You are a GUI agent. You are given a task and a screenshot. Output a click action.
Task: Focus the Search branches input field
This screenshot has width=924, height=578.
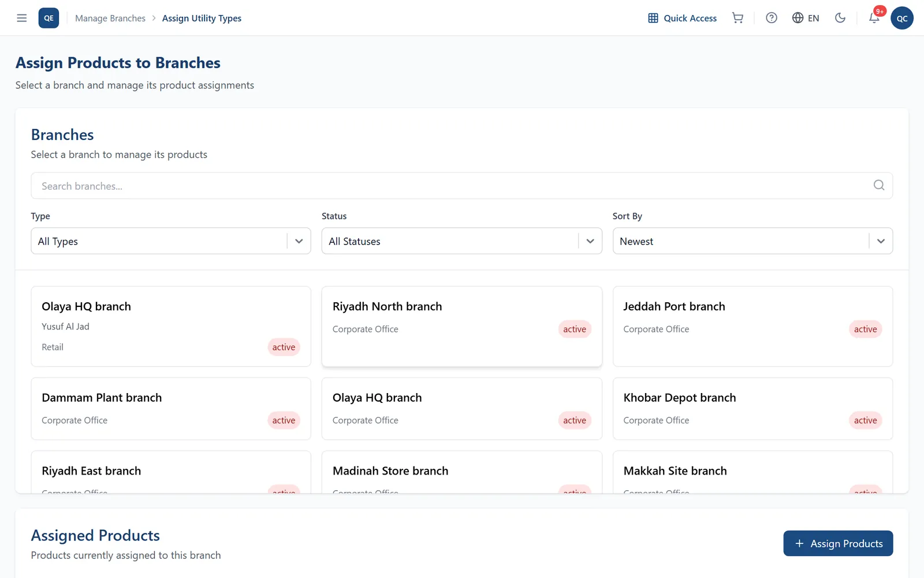(x=461, y=186)
